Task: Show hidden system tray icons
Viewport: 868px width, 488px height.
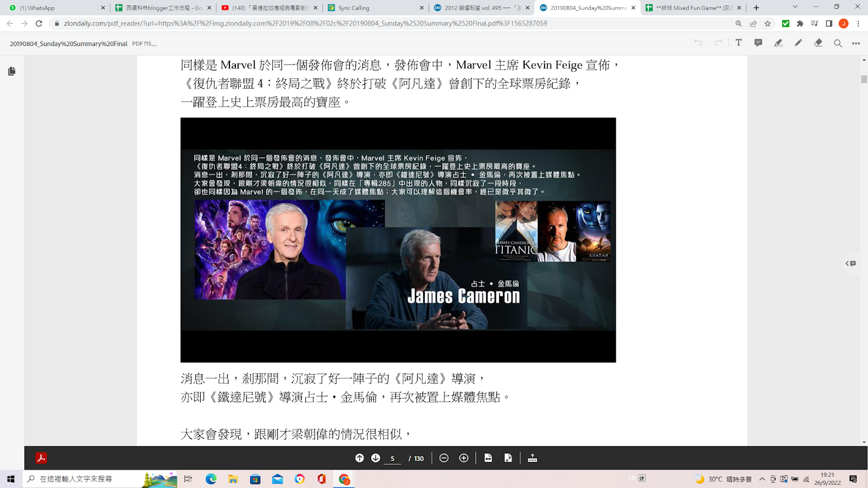Action: pos(762,479)
